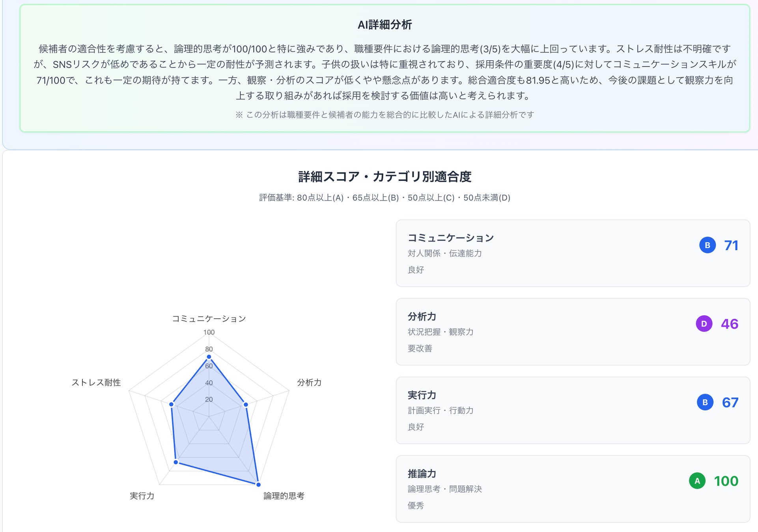Screen dimensions: 758x532
Task: Click the green A grade badge
Action: (x=697, y=481)
